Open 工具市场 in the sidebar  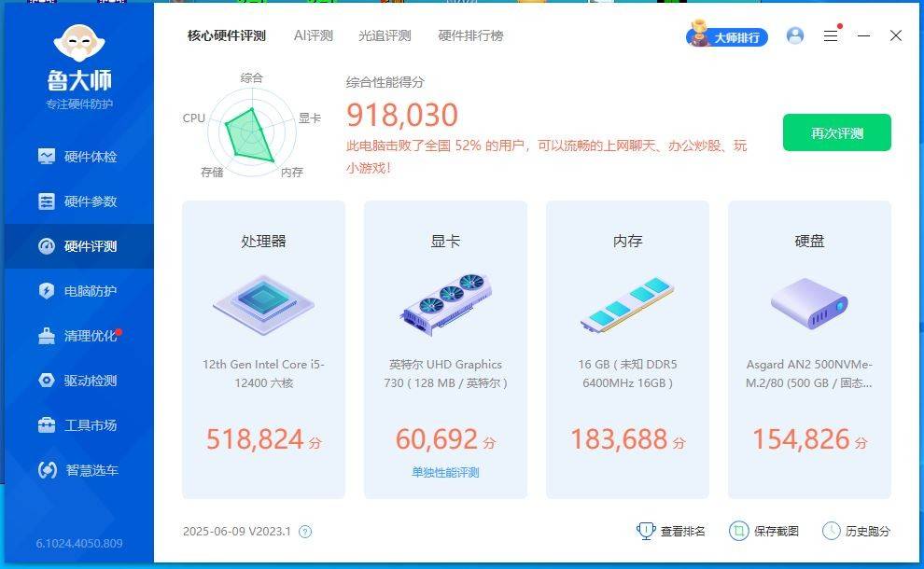pyautogui.click(x=77, y=425)
